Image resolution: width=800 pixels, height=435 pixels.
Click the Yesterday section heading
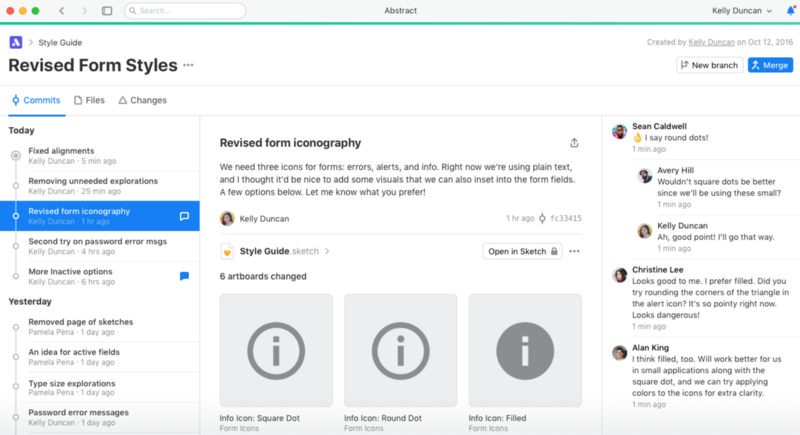[30, 301]
